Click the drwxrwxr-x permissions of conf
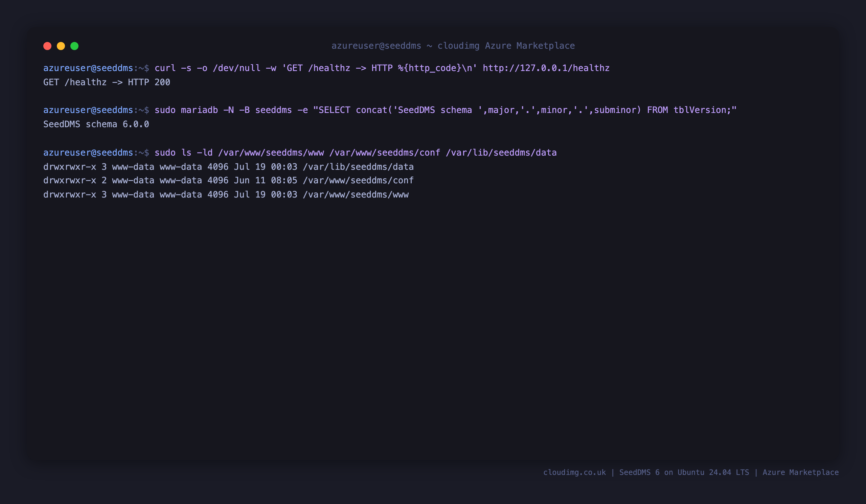Viewport: 866px width, 504px height. pos(70,180)
